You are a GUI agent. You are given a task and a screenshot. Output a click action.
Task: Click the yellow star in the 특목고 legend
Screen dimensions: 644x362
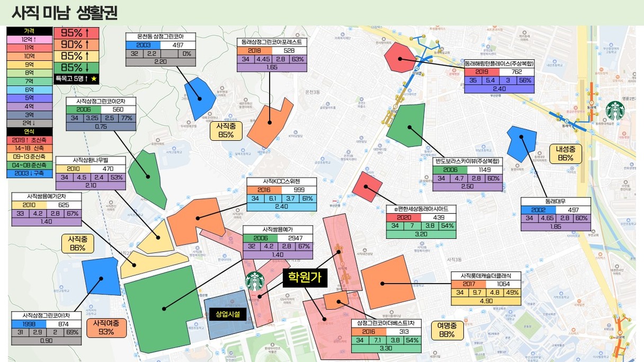pos(94,78)
